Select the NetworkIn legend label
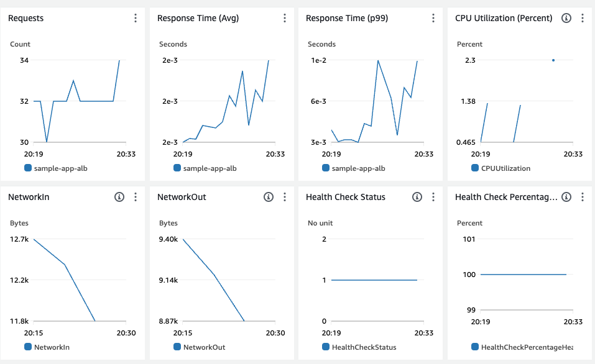The width and height of the screenshot is (595, 364). click(x=52, y=347)
